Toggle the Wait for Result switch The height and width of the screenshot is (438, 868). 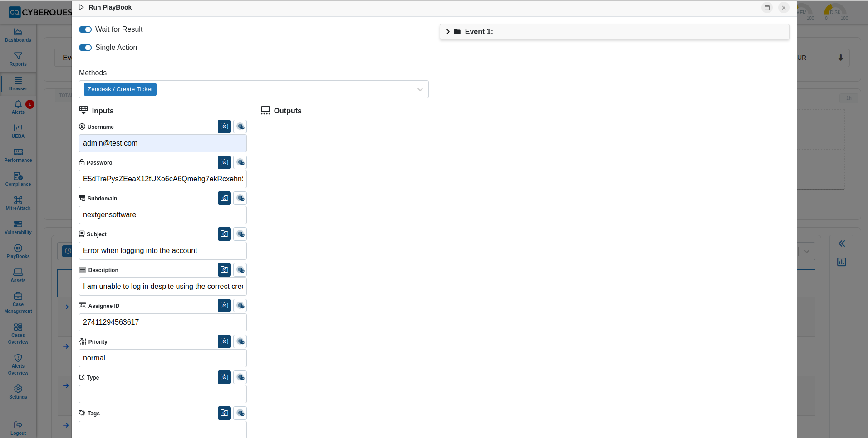(x=85, y=29)
